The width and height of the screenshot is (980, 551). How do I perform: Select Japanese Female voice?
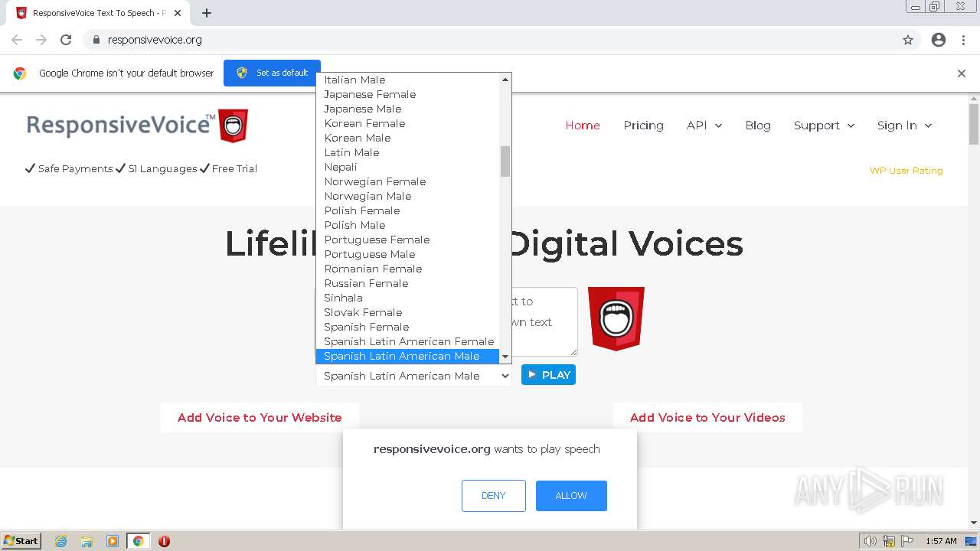coord(408,94)
